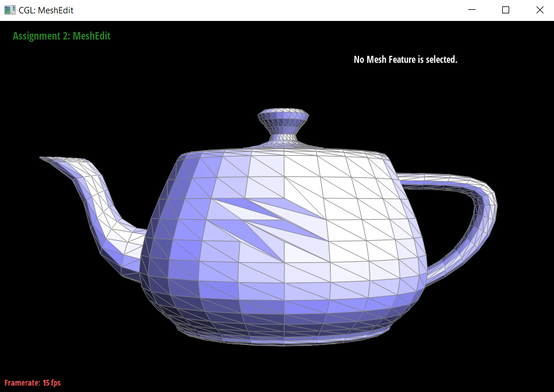Click the CGL MeshEdit app icon in title bar
Screen dimensions: 554x392
[x=9, y=10]
